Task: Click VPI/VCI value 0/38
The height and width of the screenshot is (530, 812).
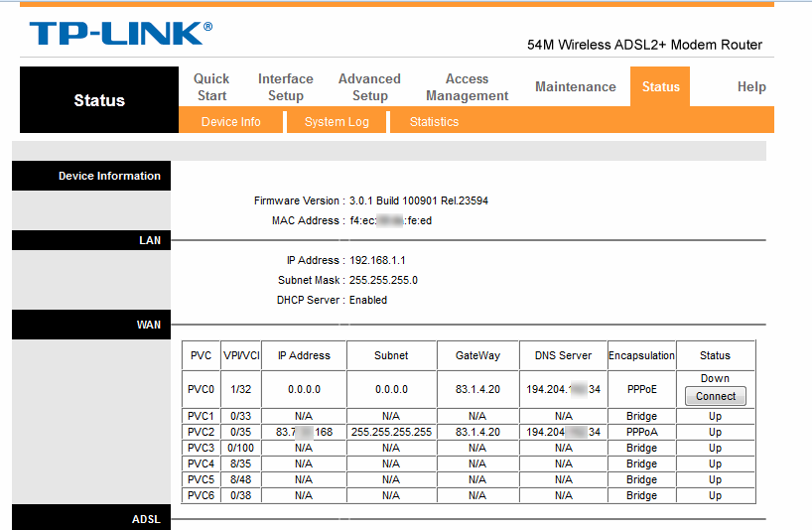Action: (x=241, y=495)
